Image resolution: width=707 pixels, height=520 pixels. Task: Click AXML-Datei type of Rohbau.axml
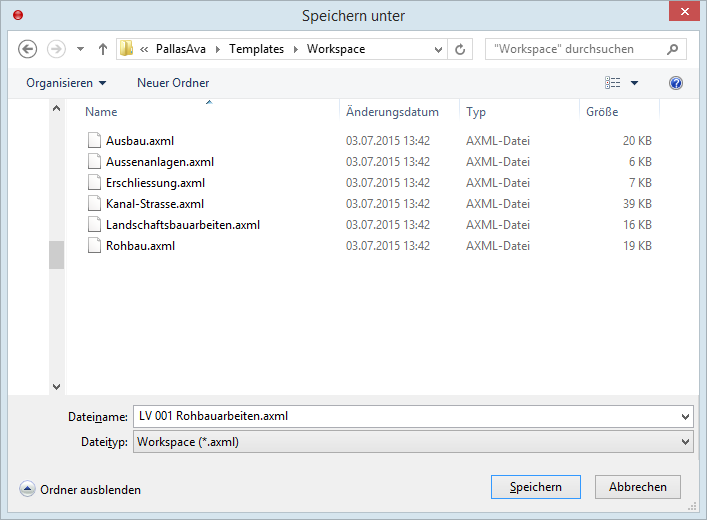(498, 246)
